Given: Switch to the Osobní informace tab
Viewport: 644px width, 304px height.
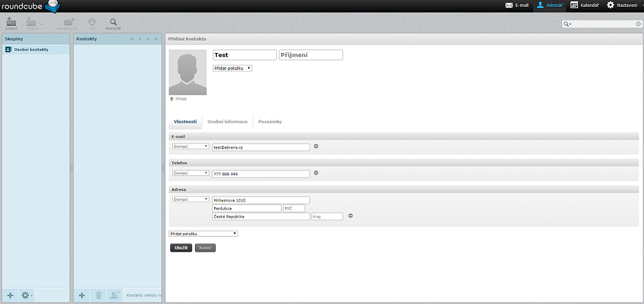Looking at the screenshot, I should tap(227, 122).
